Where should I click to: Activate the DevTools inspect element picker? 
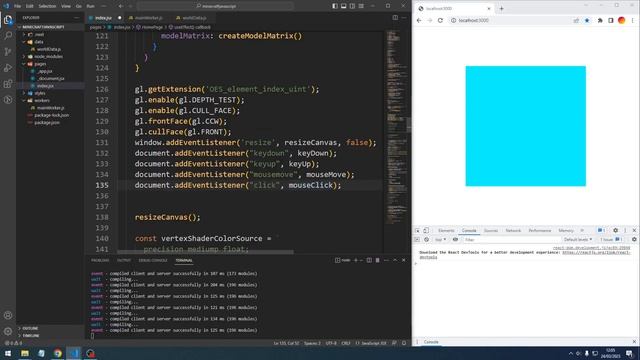(417, 231)
